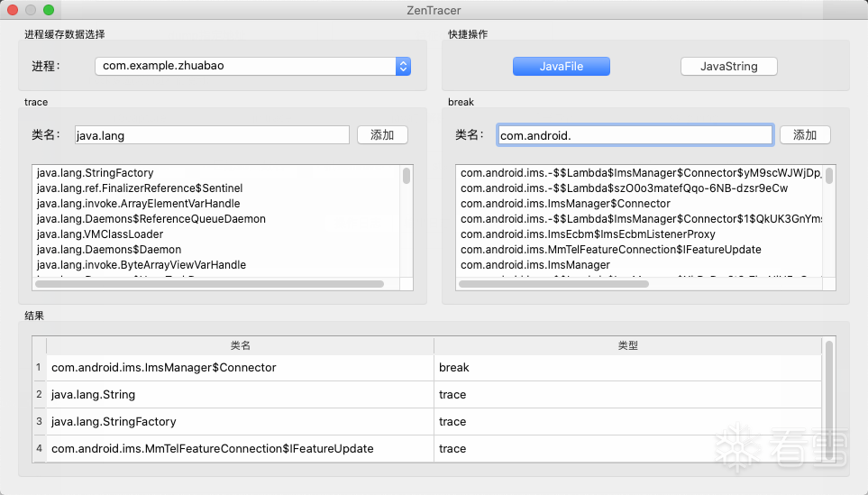Select java.lang.StringFactory in trace list
Screen dimensions: 868x495
[95, 173]
